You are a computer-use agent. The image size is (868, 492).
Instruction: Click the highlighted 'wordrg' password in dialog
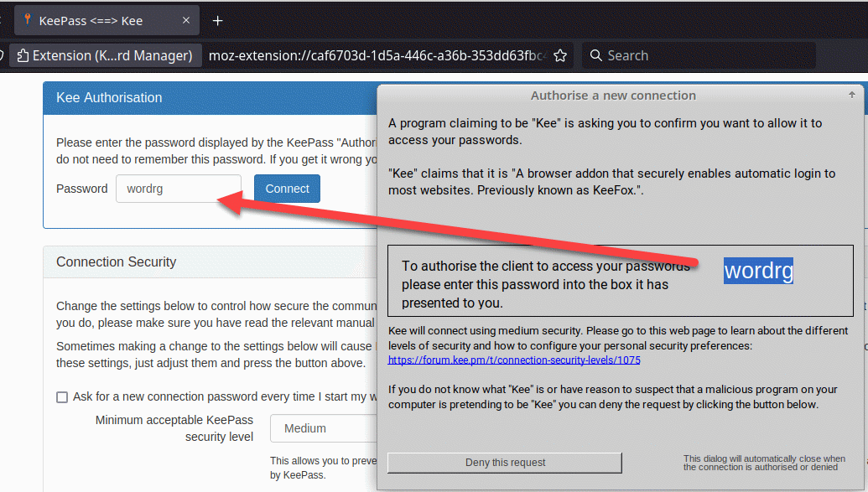(x=758, y=271)
